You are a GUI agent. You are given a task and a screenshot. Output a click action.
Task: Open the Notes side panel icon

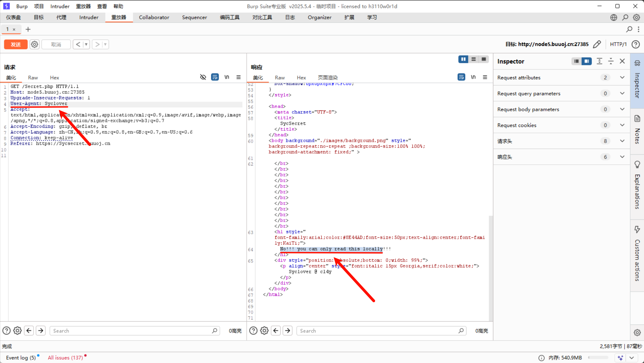click(637, 119)
